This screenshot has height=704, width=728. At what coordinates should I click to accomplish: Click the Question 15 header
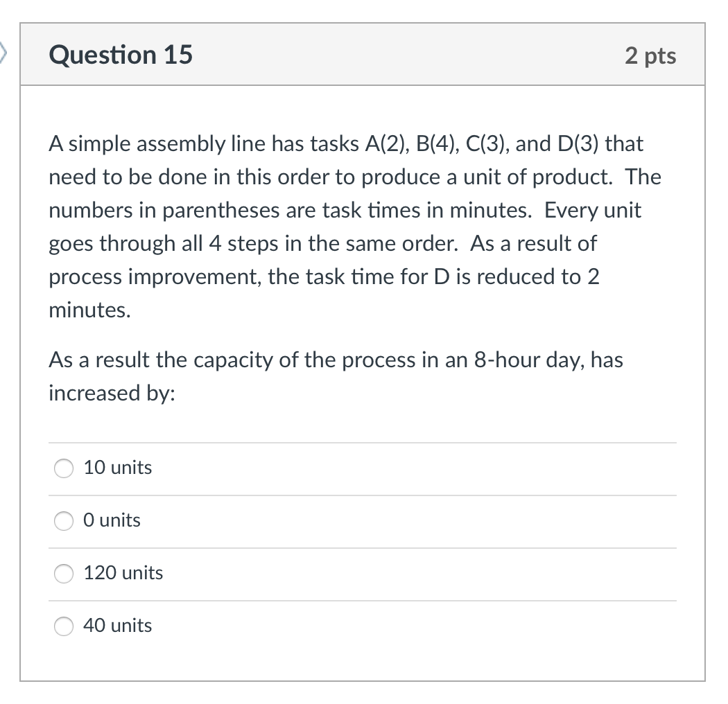[120, 55]
